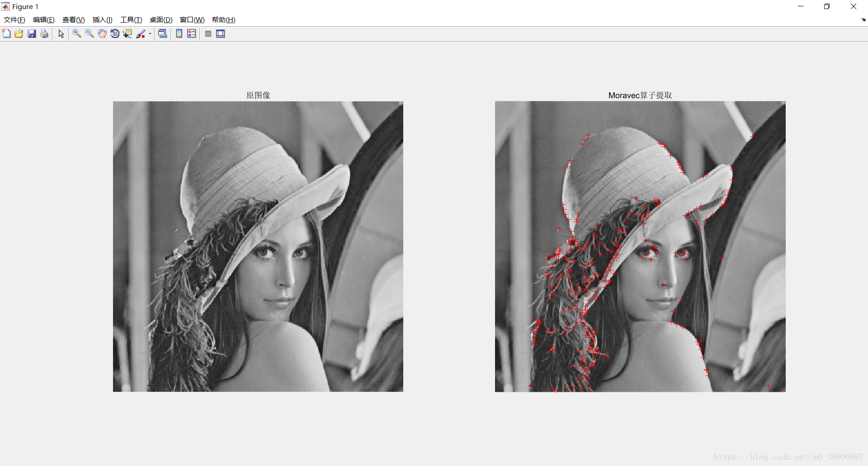The height and width of the screenshot is (466, 868).
Task: Open the 帮助(H) menu
Action: click(x=224, y=20)
